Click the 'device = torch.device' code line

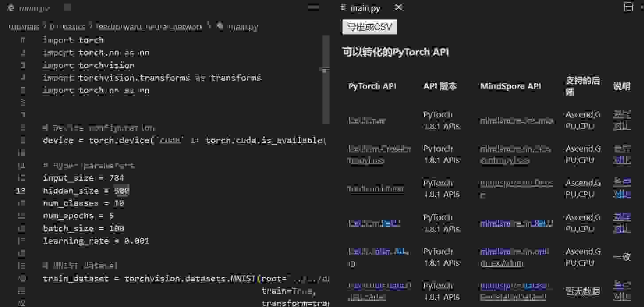[184, 140]
